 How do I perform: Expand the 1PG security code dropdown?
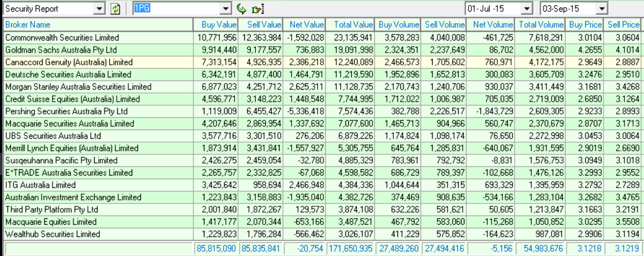[226, 9]
